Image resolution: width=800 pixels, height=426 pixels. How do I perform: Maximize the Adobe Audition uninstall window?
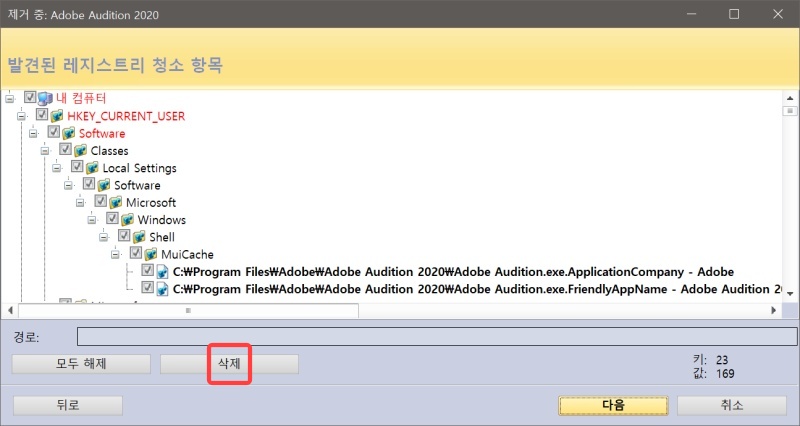point(734,14)
